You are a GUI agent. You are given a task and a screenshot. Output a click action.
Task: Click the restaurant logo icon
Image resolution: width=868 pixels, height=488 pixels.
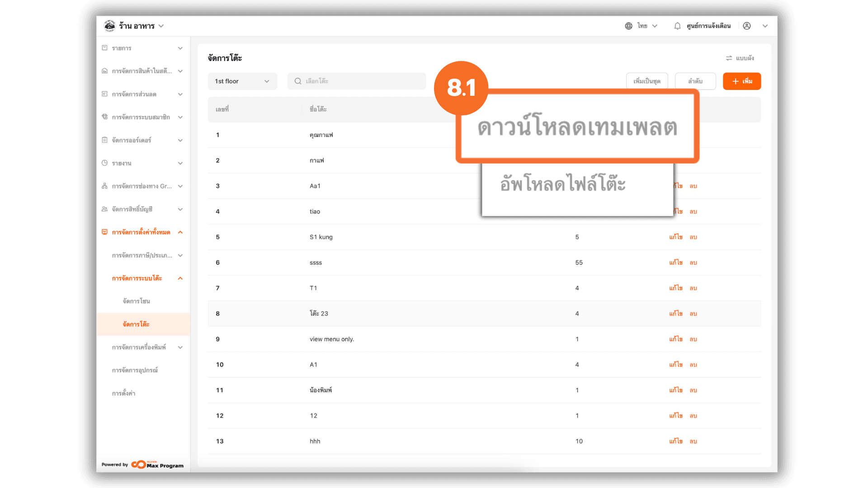coord(109,26)
